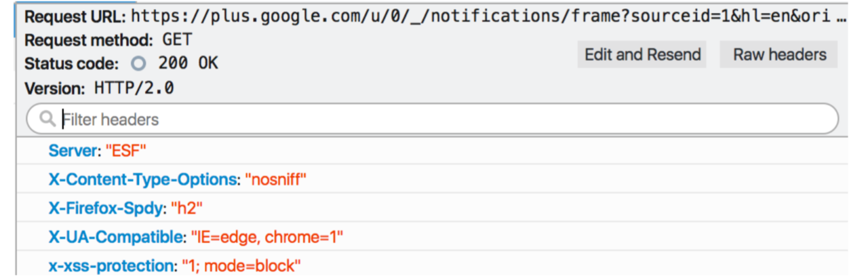Click the Edit and Resend button

point(642,55)
